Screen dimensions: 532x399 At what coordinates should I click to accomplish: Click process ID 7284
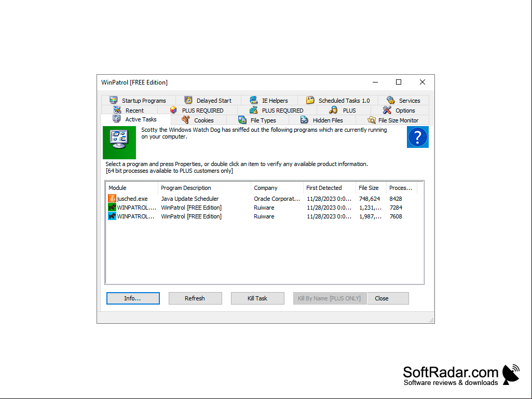point(395,208)
